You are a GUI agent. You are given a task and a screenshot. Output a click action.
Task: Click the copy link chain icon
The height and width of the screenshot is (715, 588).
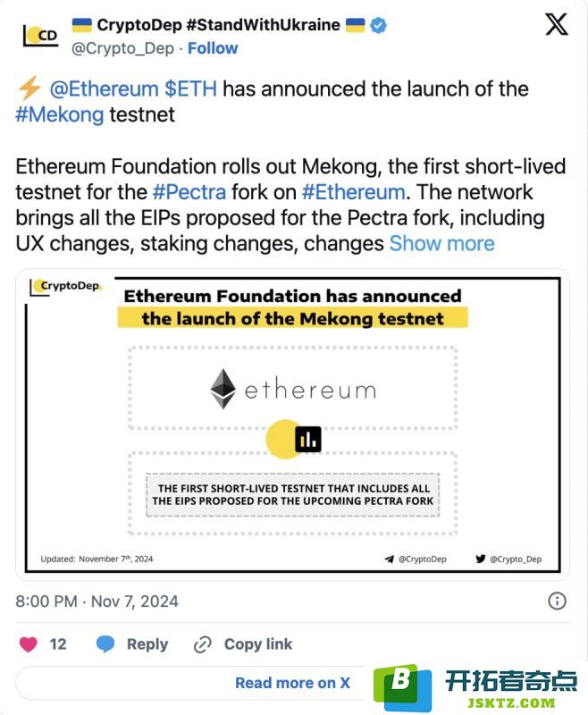coord(202,644)
